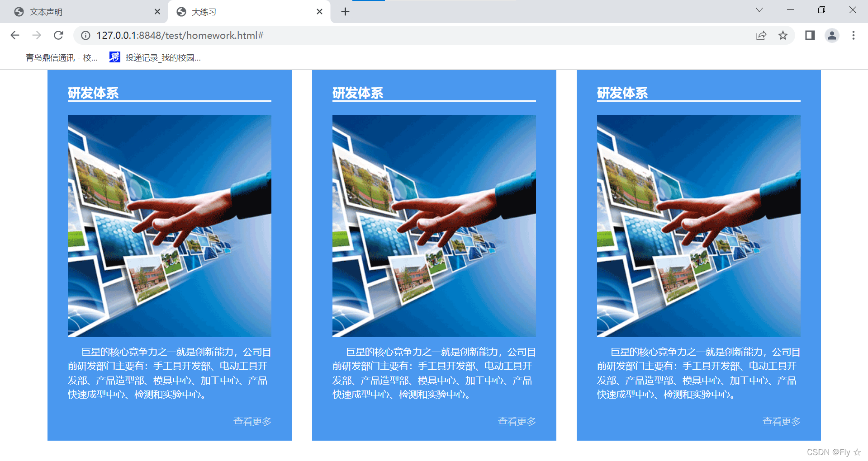Click the forward navigation arrow

tap(37, 35)
